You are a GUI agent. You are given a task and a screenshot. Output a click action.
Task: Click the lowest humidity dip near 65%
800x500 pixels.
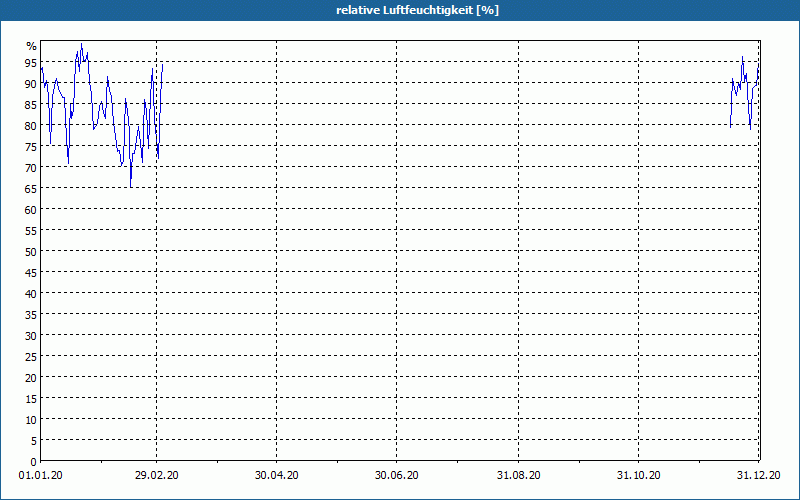point(130,186)
